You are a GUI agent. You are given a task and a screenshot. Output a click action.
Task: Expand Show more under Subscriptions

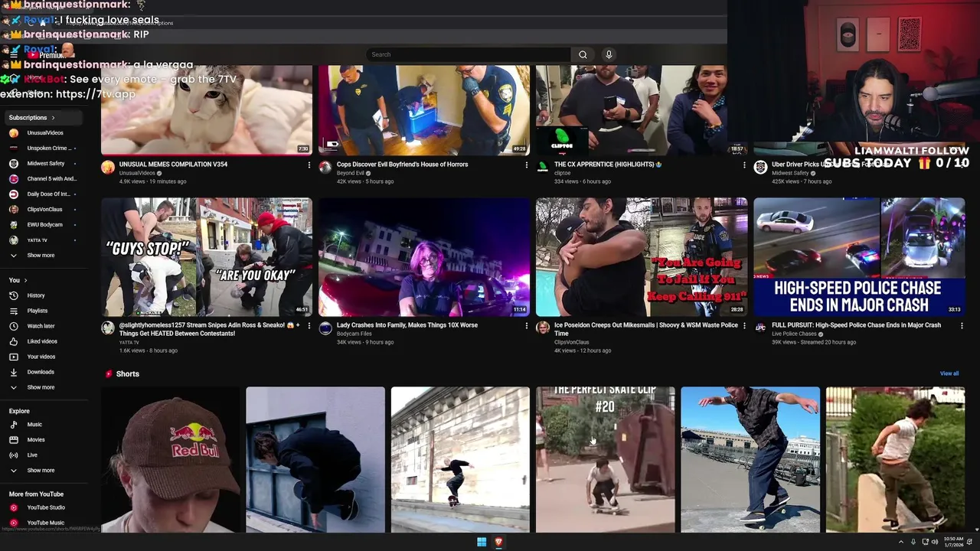pyautogui.click(x=41, y=256)
